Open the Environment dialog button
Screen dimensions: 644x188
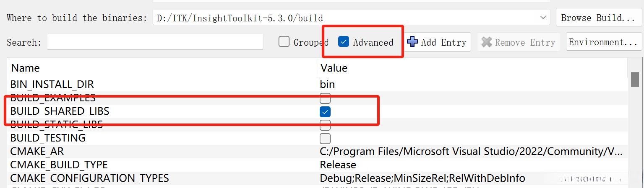tap(603, 42)
